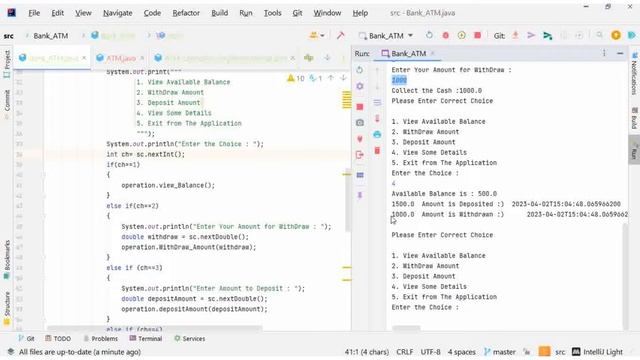Screen dimensions: 640x360
Task: Clear console with the red trash icon
Action: [x=377, y=151]
